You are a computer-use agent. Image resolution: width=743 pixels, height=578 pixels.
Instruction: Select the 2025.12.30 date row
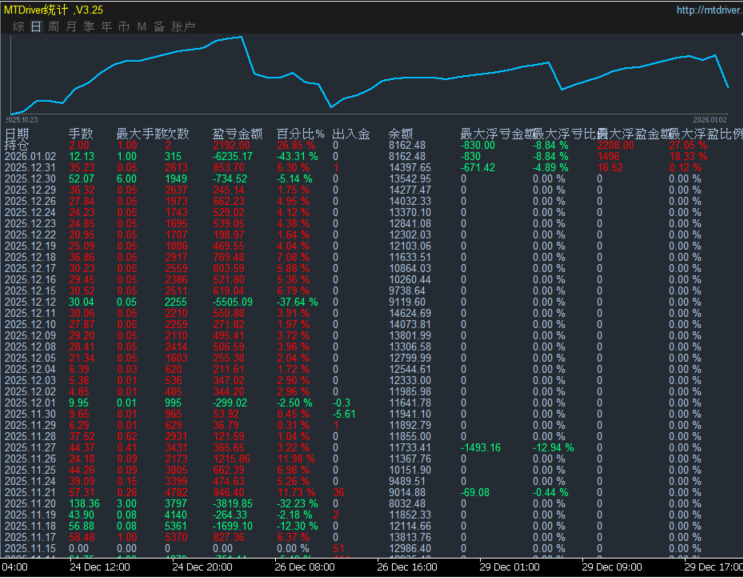[x=30, y=179]
